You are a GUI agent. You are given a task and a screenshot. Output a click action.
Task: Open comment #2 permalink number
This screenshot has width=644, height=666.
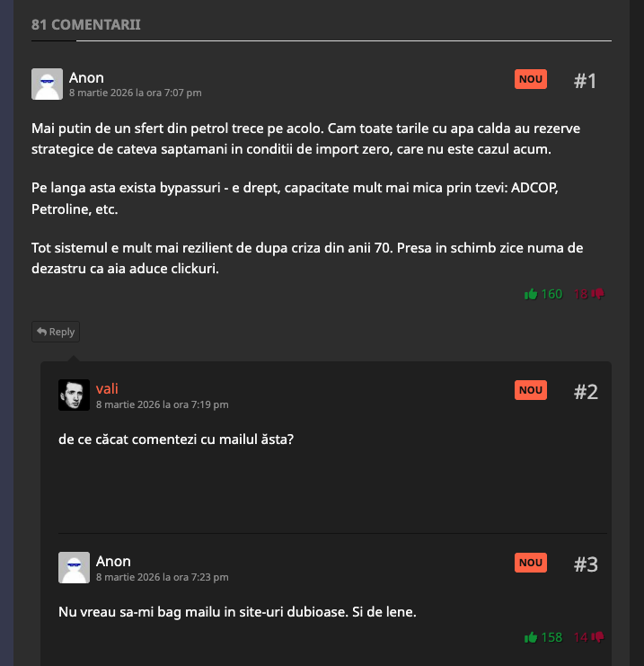pyautogui.click(x=586, y=392)
